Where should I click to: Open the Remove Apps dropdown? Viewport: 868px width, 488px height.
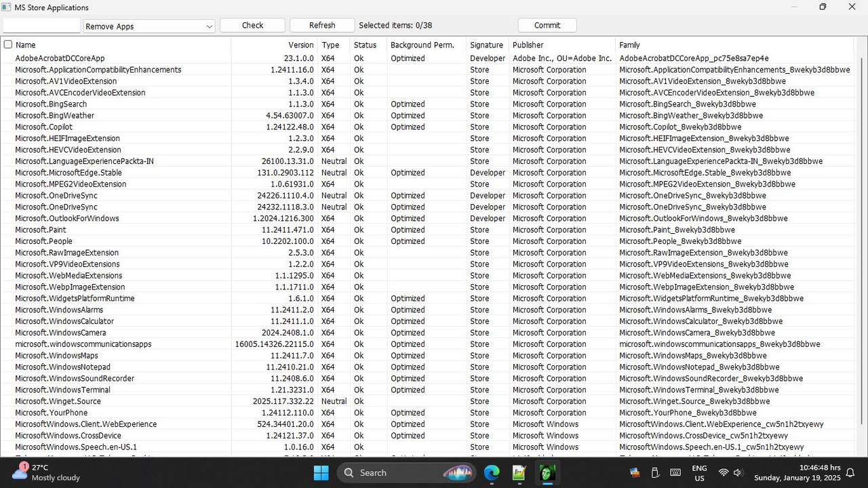point(149,26)
